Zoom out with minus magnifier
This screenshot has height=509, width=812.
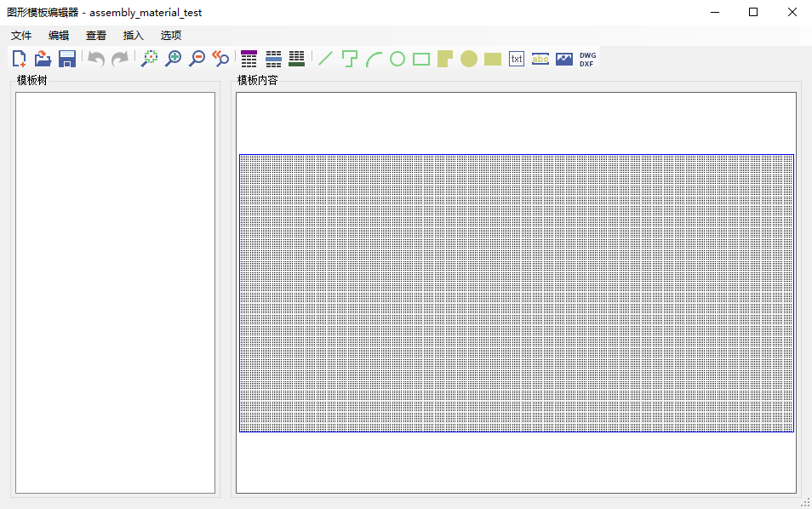197,59
